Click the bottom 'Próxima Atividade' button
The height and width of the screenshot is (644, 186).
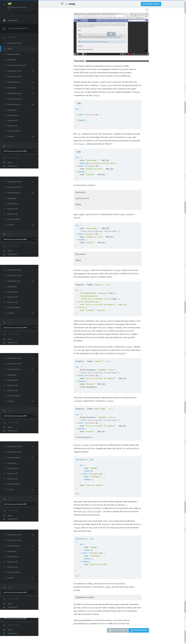pos(138,630)
